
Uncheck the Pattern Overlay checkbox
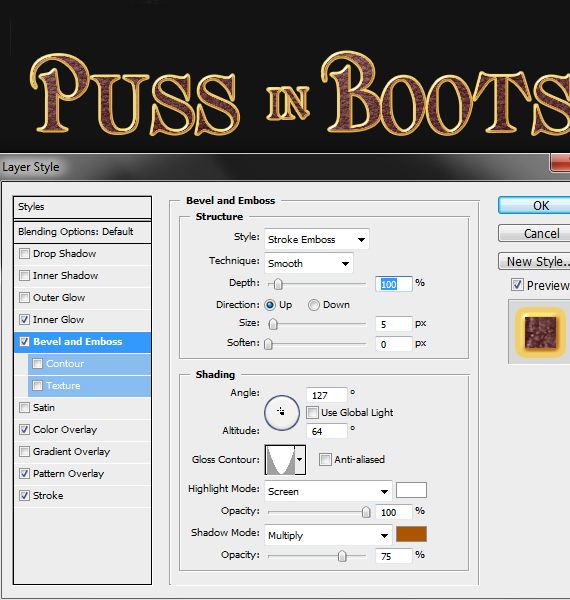pyautogui.click(x=24, y=474)
